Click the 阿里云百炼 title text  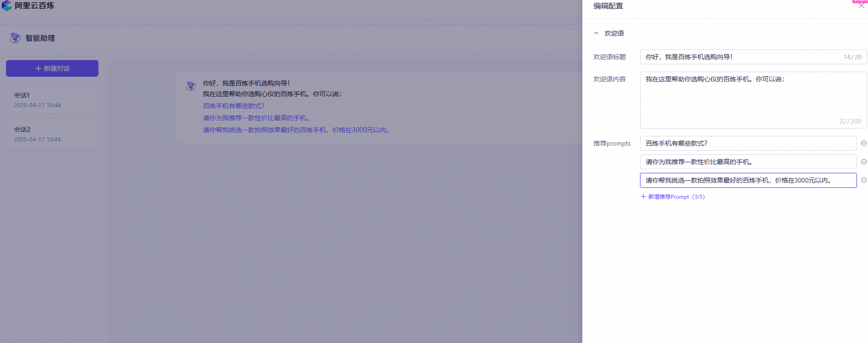[34, 6]
